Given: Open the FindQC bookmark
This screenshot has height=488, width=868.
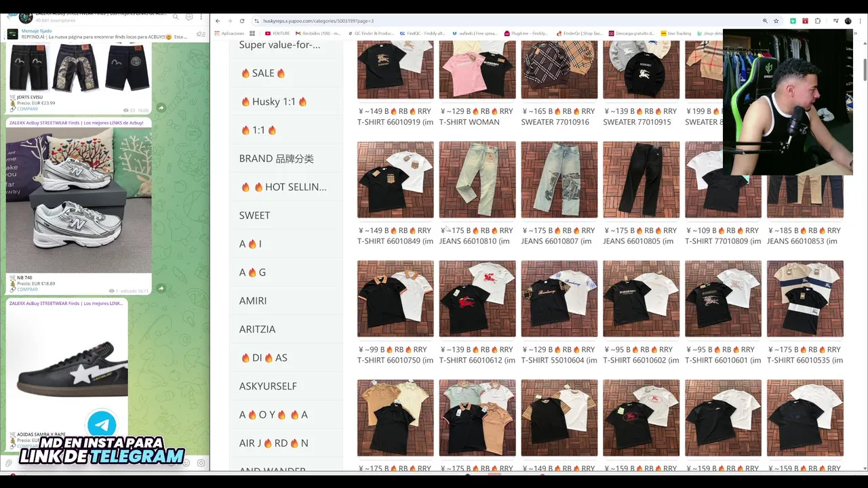Looking at the screenshot, I should [x=422, y=33].
